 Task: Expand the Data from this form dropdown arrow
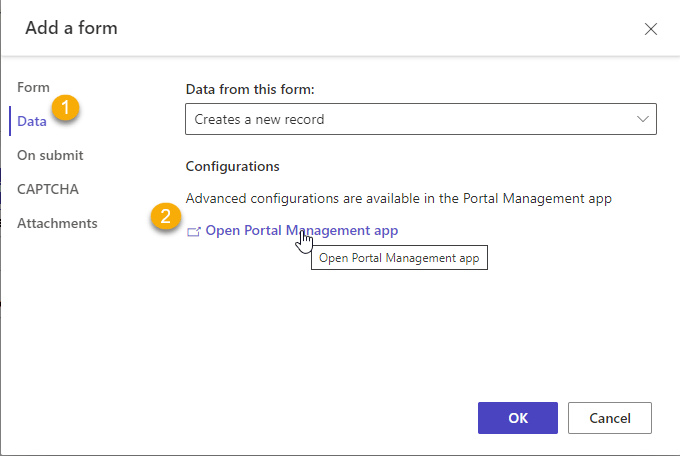tap(643, 119)
